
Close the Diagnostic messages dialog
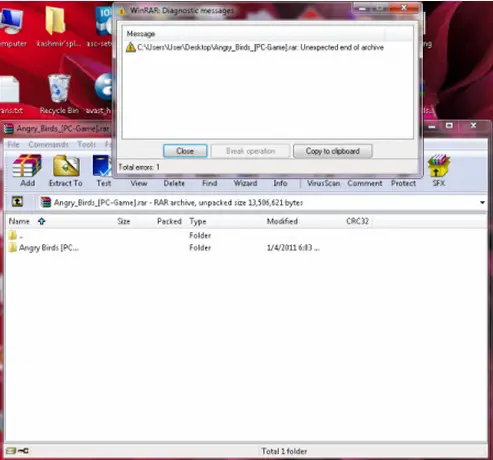(185, 151)
